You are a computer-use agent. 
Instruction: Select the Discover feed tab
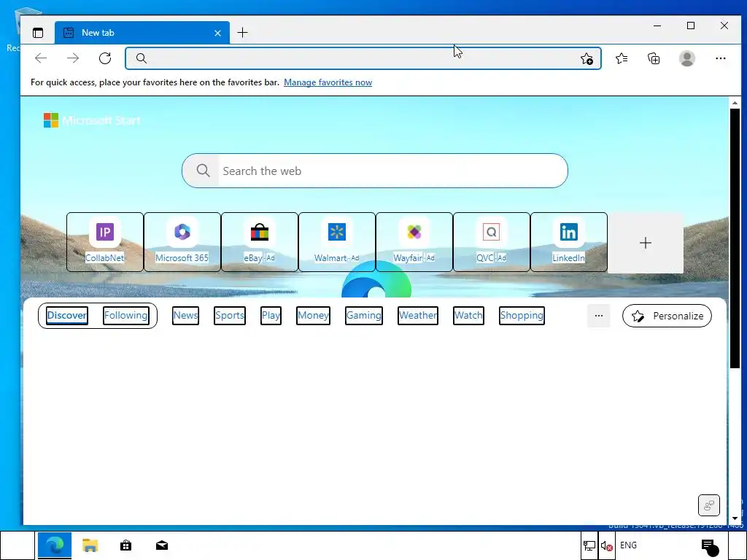tap(67, 316)
